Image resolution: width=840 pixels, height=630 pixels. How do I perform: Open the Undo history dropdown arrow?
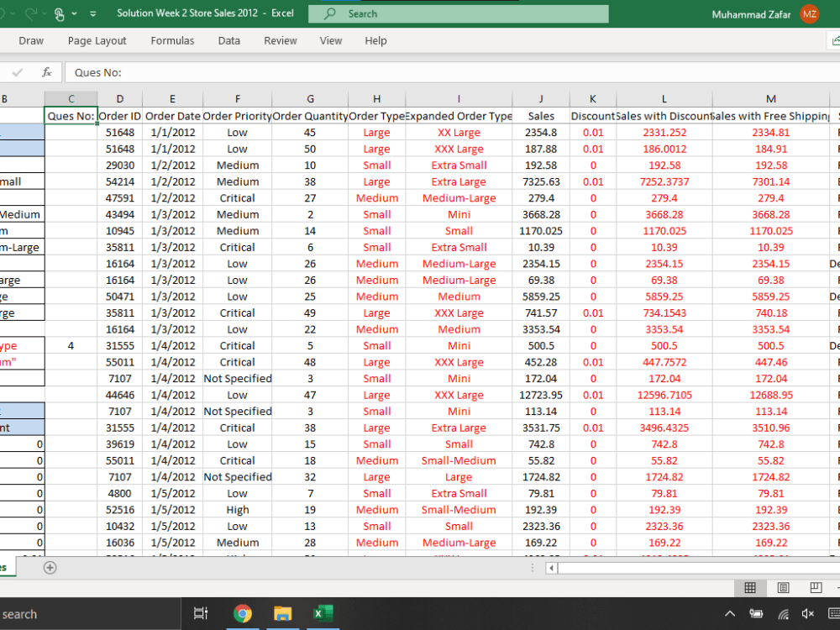pos(13,13)
